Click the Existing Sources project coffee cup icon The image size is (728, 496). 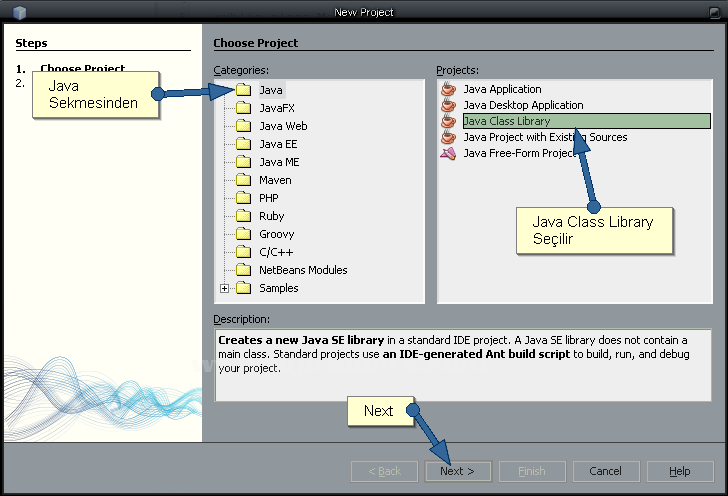[x=448, y=137]
